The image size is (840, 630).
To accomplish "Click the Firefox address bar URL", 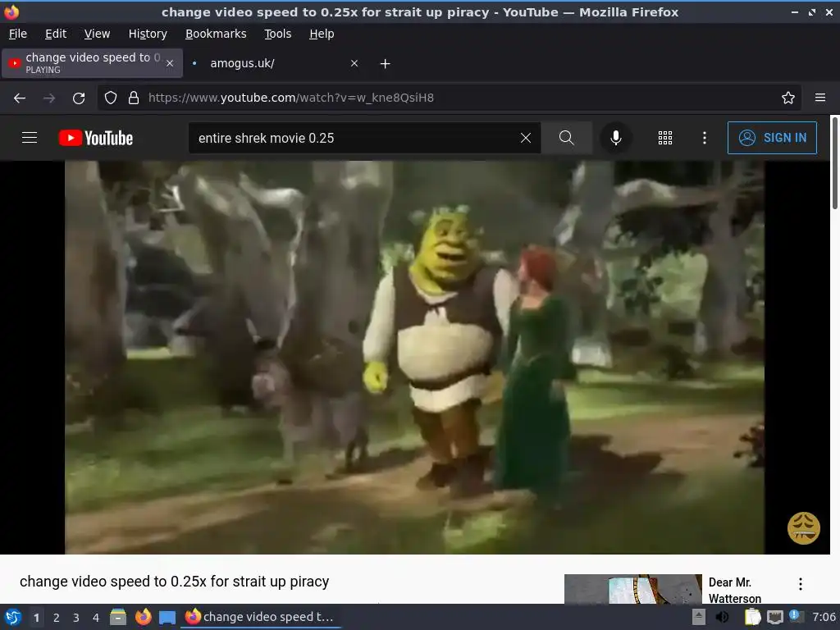I will (x=291, y=98).
